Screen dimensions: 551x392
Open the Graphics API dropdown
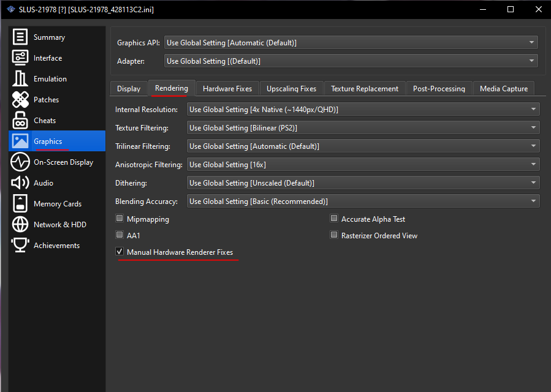[x=351, y=42]
